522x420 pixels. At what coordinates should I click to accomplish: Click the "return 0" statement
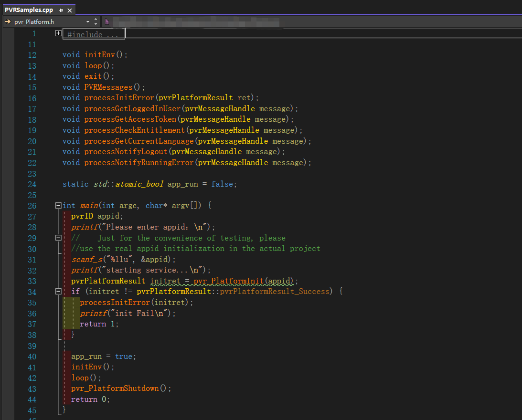tap(89, 399)
